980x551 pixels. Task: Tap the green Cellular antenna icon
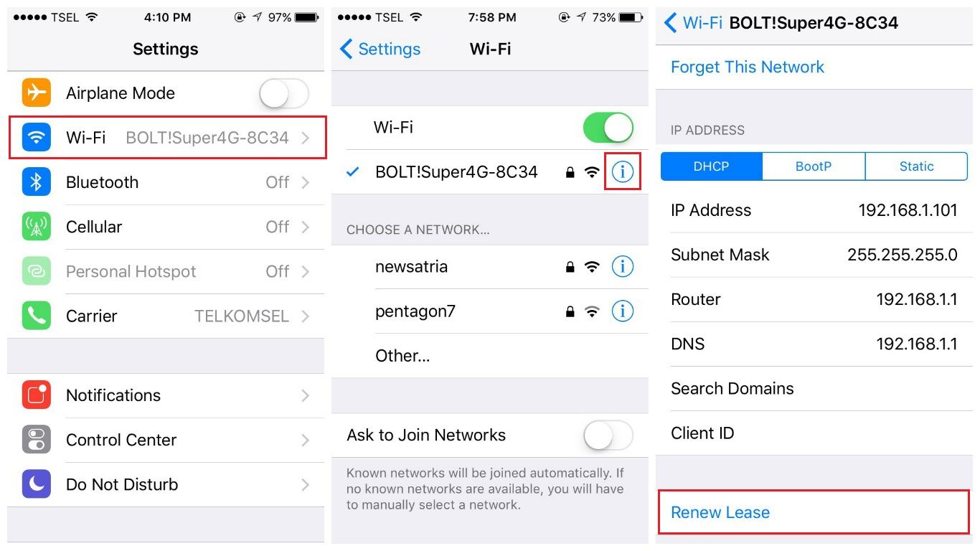pyautogui.click(x=37, y=227)
